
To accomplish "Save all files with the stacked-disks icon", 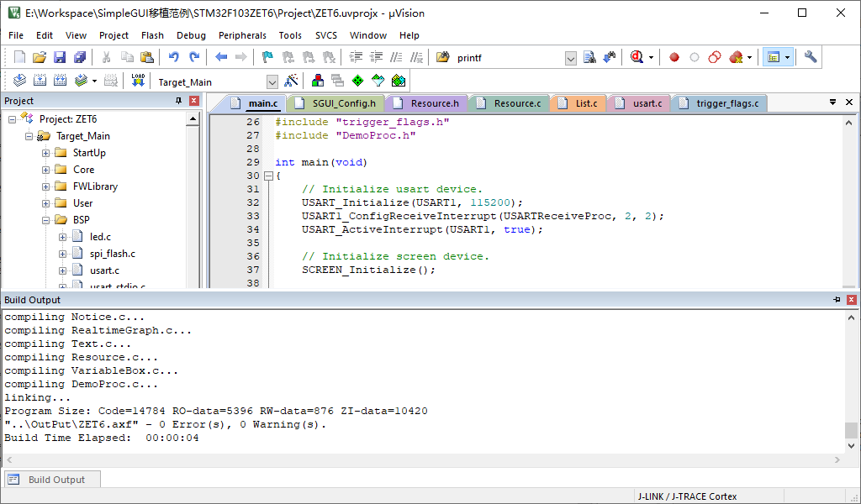I will [80, 57].
